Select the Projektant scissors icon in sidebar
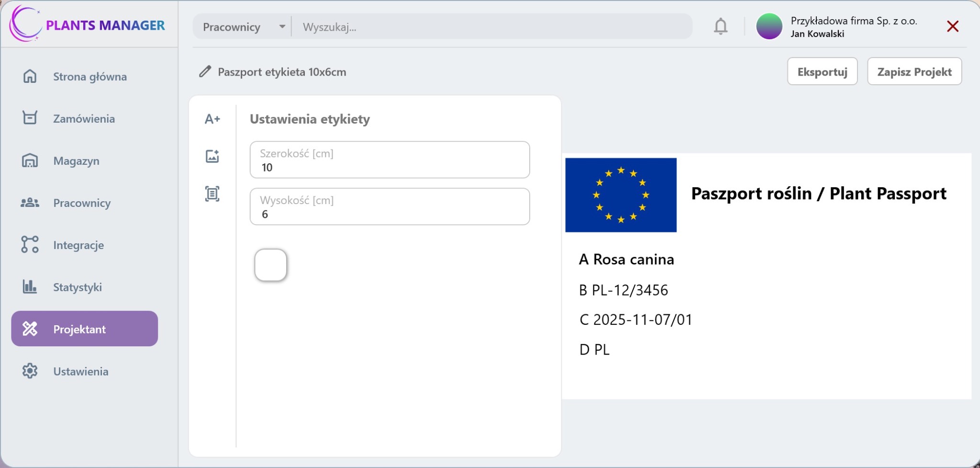 click(x=30, y=329)
